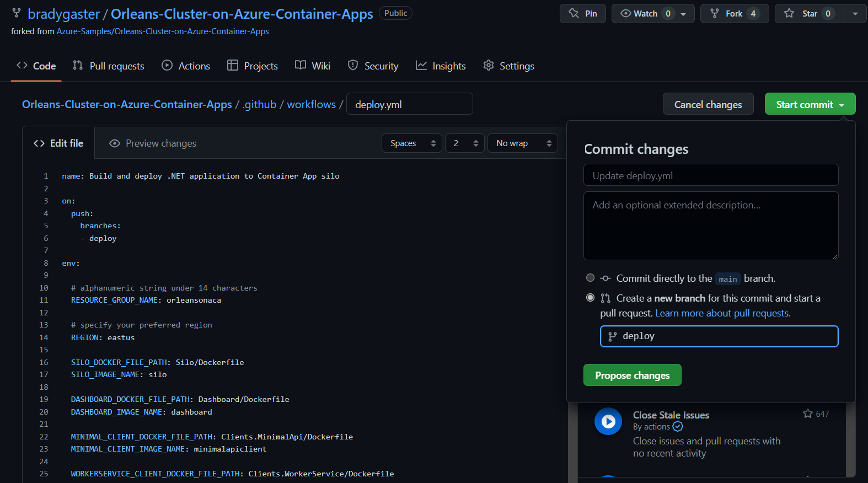868x483 pixels.
Task: Fork this repository
Action: (x=734, y=13)
